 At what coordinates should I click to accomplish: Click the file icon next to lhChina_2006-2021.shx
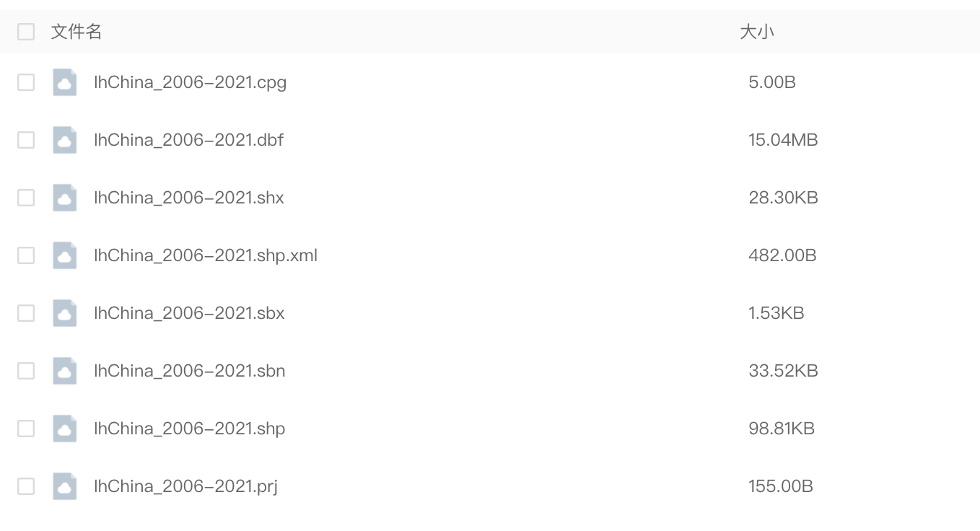pyautogui.click(x=65, y=198)
